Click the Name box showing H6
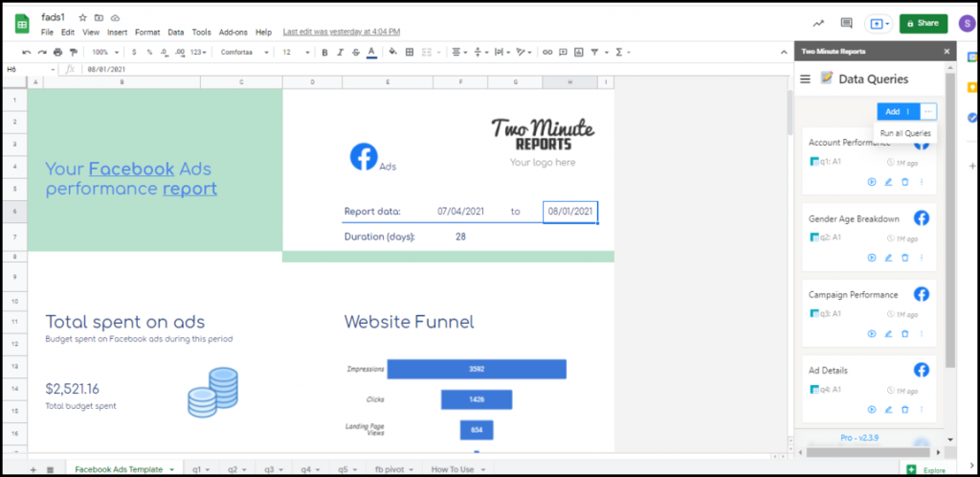 point(30,69)
